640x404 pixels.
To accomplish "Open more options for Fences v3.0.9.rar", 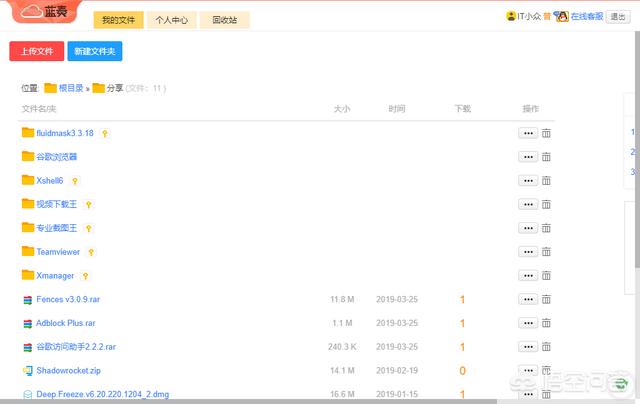I will 528,299.
